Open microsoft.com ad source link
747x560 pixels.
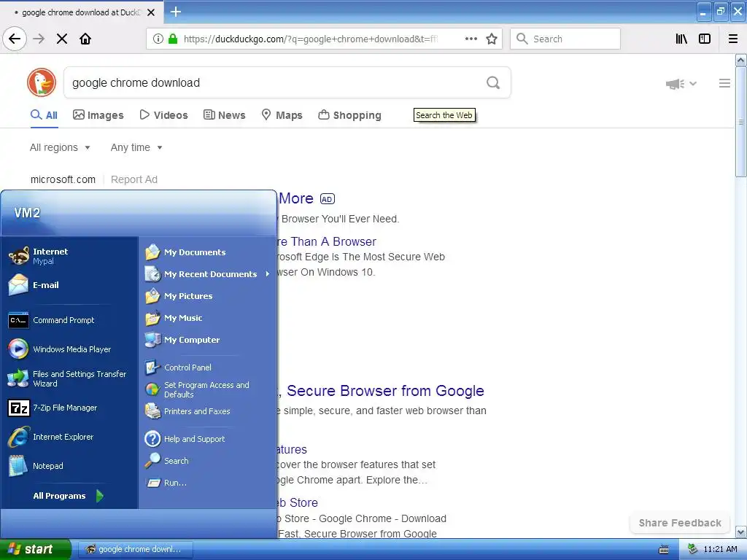tap(63, 179)
